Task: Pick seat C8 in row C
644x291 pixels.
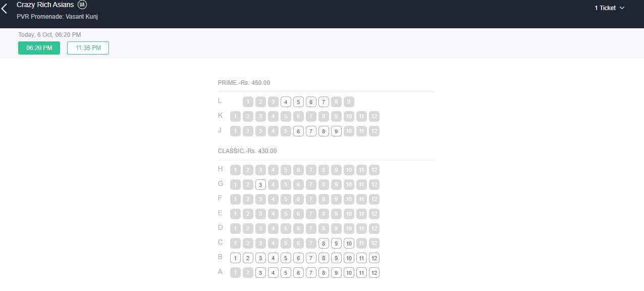Action: coord(324,243)
